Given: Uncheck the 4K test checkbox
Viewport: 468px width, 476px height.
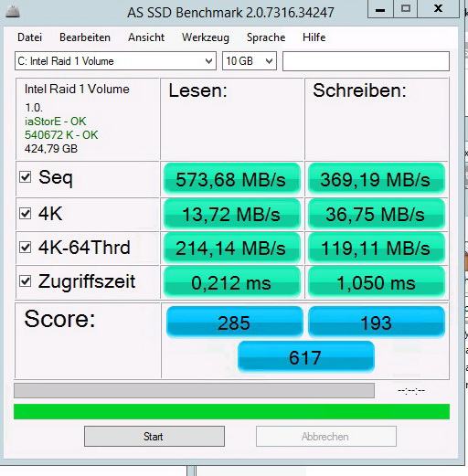Looking at the screenshot, I should [x=25, y=213].
